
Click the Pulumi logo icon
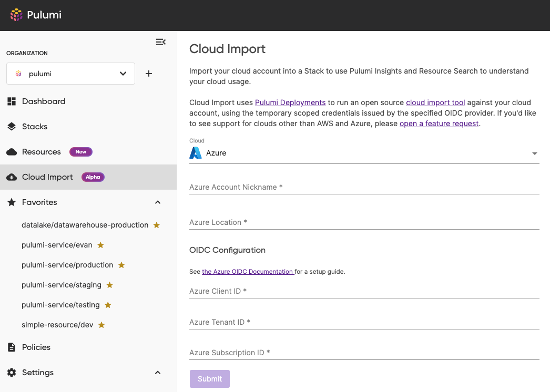16,15
